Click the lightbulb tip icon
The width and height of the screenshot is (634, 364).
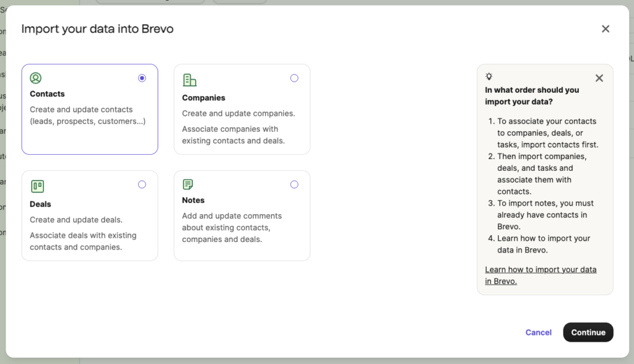point(489,76)
